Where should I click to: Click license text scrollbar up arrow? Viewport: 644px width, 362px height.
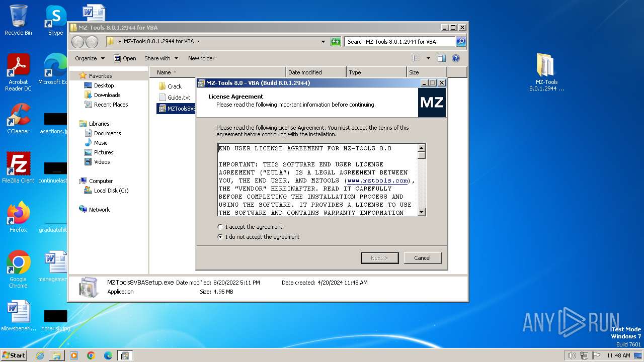[x=422, y=148]
